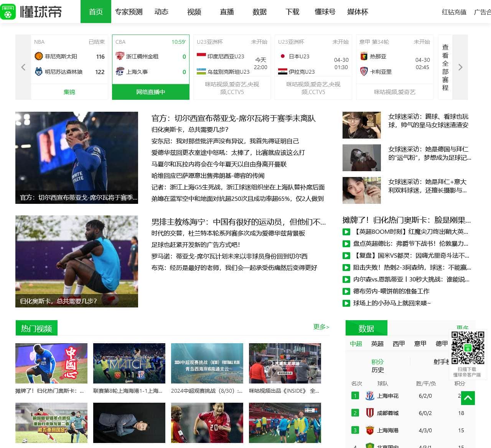Screen dimensions: 491x448
Task: Open the 下载 navigation item
Action: pos(292,12)
